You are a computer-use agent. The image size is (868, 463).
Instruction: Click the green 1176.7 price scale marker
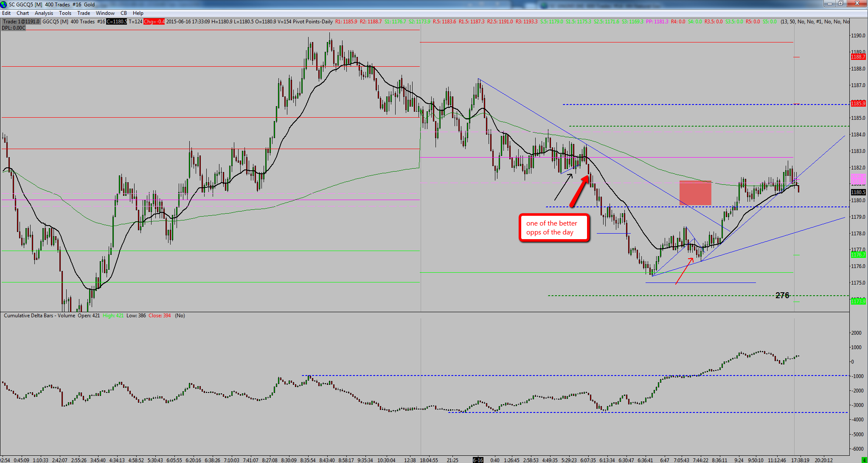tap(858, 255)
